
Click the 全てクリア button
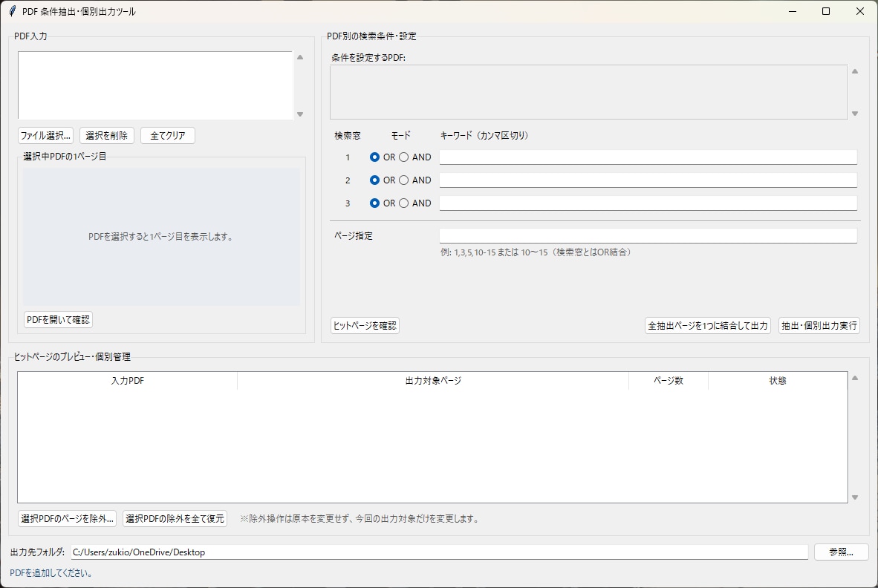click(167, 135)
